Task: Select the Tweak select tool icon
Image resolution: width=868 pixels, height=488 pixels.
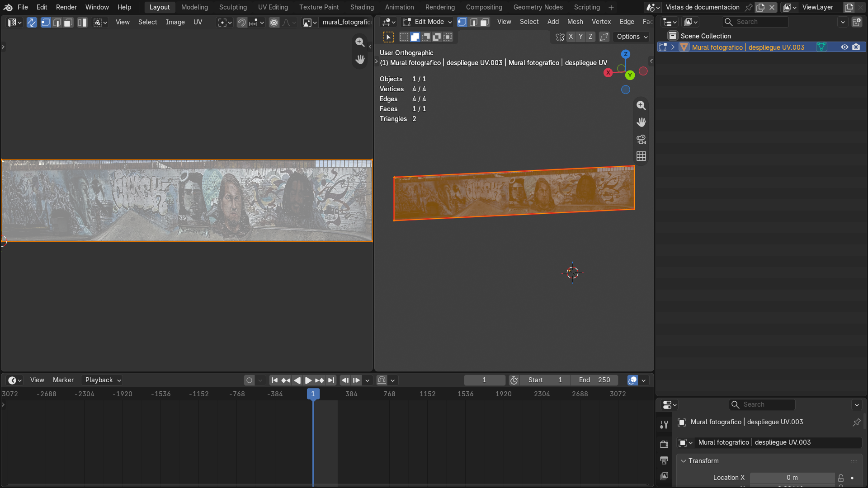Action: pos(388,37)
